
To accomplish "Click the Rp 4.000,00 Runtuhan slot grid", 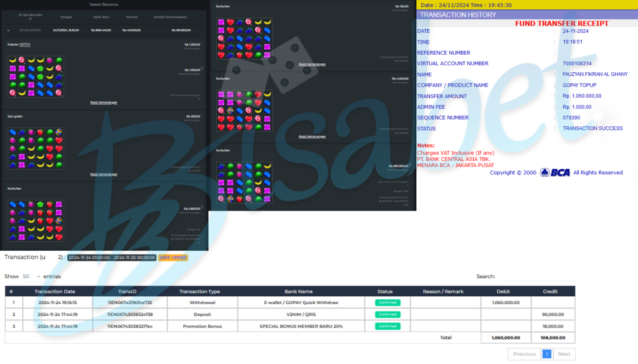I will [244, 111].
